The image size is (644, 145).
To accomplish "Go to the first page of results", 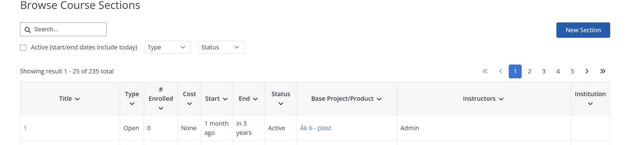I will pos(485,71).
